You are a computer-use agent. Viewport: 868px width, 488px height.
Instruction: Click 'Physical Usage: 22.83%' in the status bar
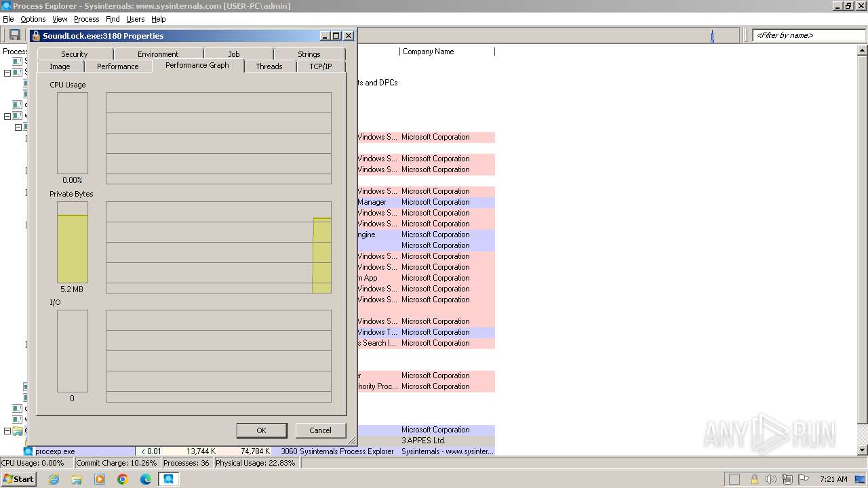pos(256,463)
